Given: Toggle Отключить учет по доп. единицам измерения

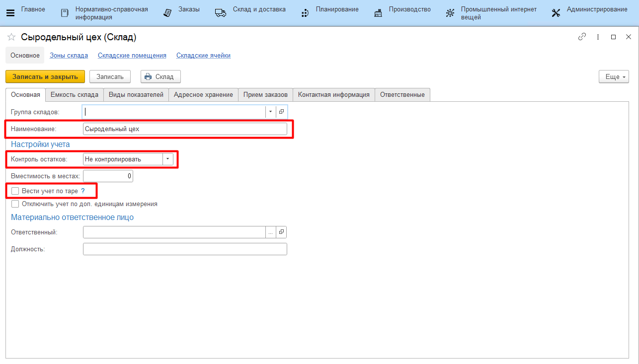Looking at the screenshot, I should pos(15,204).
